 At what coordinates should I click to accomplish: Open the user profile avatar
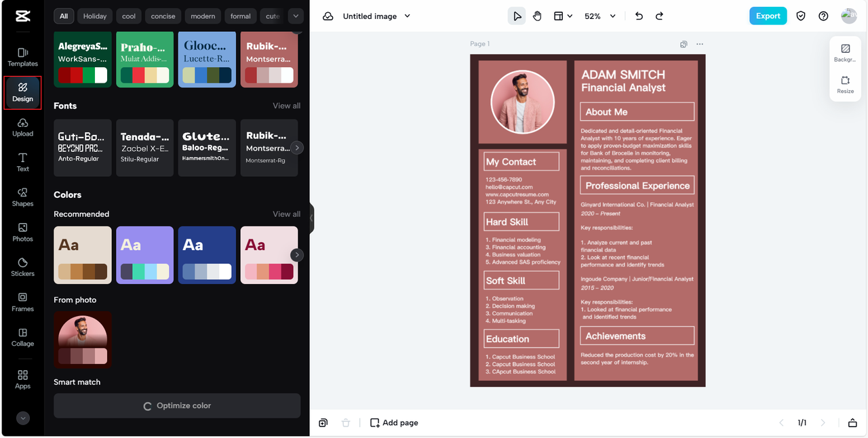[848, 16]
